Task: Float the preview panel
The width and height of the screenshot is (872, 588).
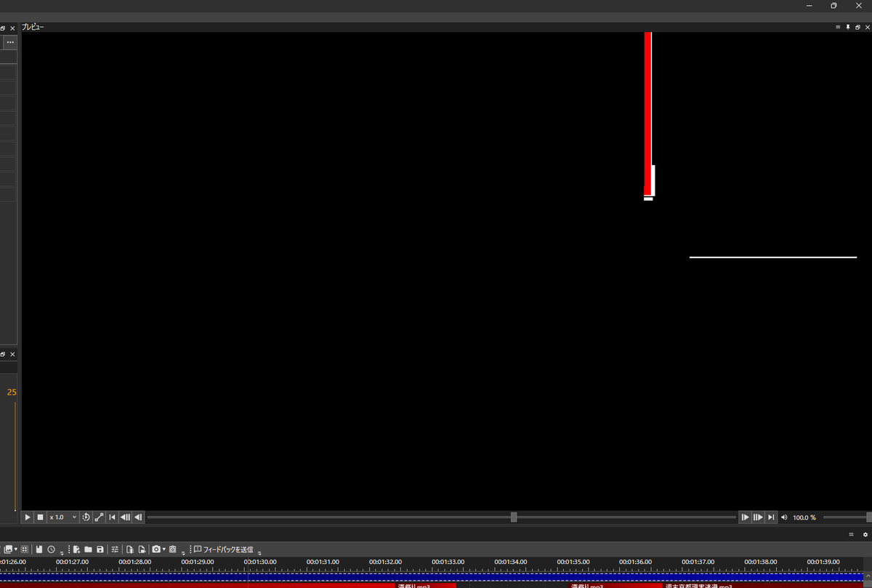Action: click(857, 26)
